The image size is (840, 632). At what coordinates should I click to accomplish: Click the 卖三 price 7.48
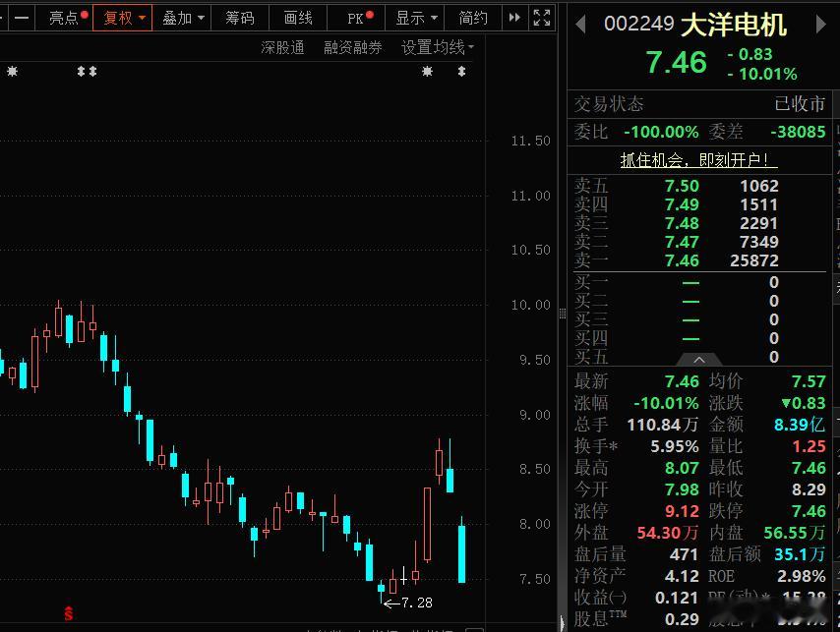682,223
